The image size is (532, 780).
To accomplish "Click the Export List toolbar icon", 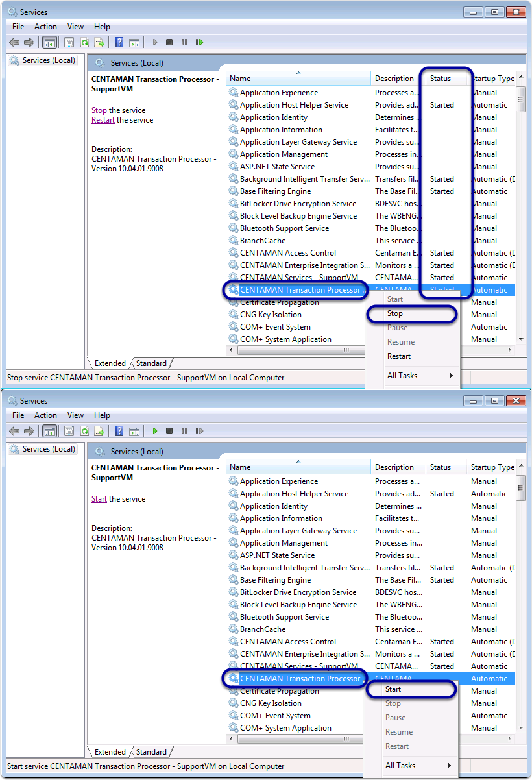I will point(98,42).
